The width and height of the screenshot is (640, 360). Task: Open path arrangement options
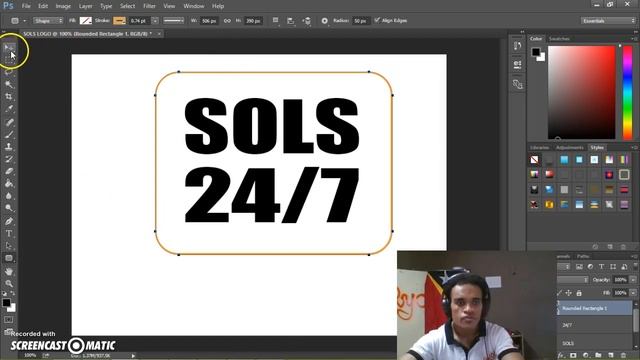(307, 20)
